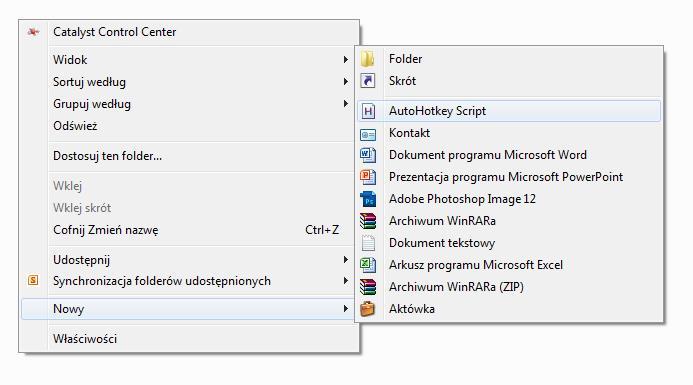Create Archiwum WinRARa (ZIP)
This screenshot has height=385, width=693.
(509, 287)
